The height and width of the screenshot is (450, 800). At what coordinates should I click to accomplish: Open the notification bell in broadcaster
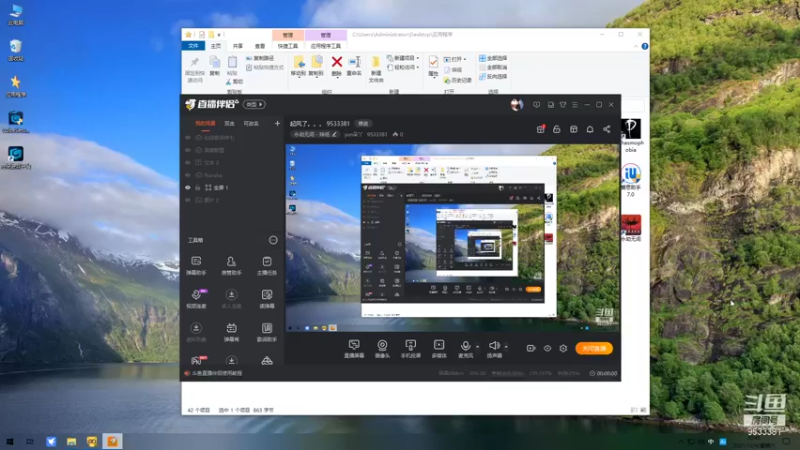pos(590,129)
